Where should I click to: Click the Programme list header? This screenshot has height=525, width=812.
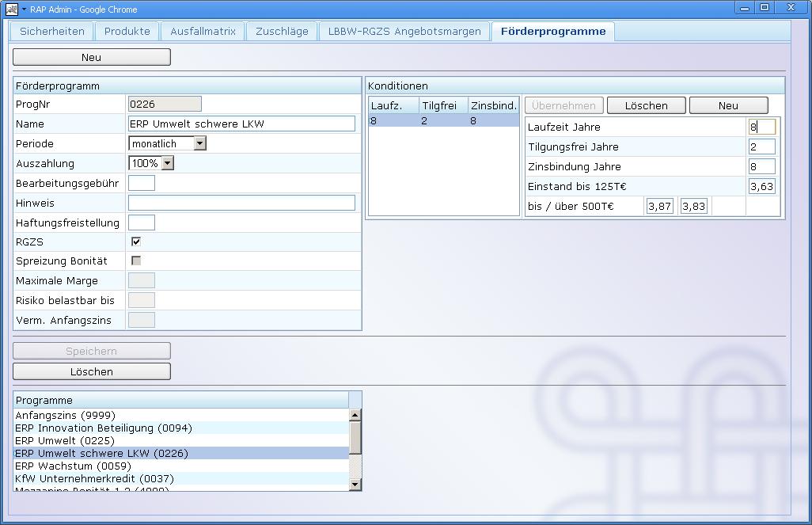point(181,400)
